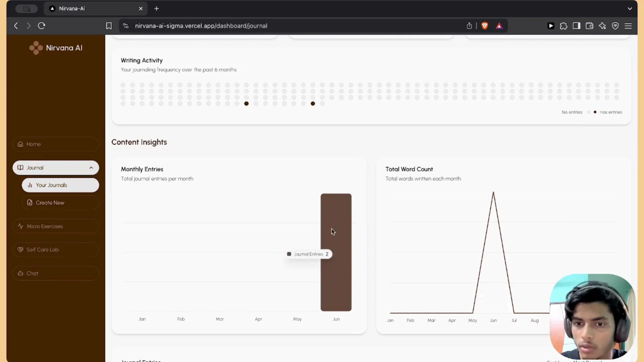Viewport: 644px width, 362px height.
Task: Open the browser hamburger menu
Action: (628, 26)
